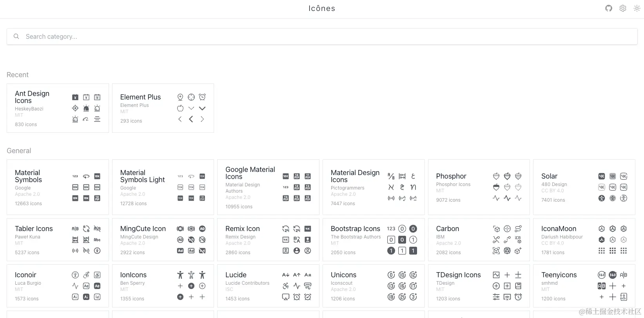Open the Carbon collection by IBM
644x318 pixels.
pos(479,240)
